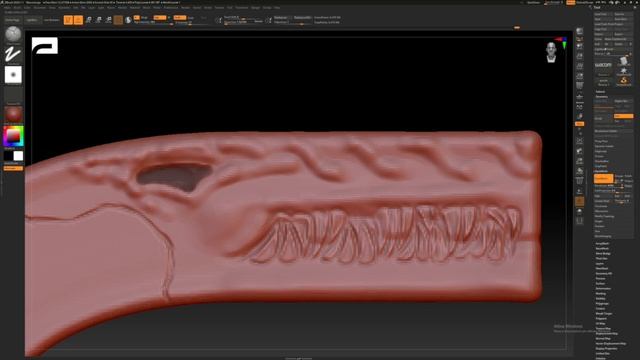
Task: Open the Zplugin menu
Action: (x=256, y=8)
